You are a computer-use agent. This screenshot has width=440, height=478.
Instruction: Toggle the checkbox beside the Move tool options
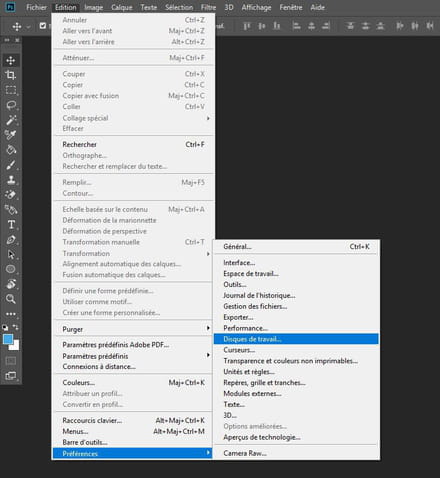[43, 26]
